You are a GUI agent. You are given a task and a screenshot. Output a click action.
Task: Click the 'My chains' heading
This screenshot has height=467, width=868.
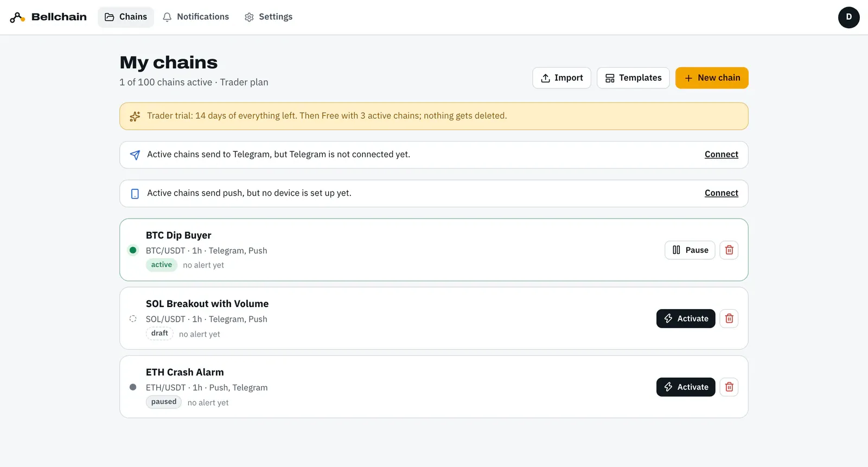pyautogui.click(x=169, y=62)
